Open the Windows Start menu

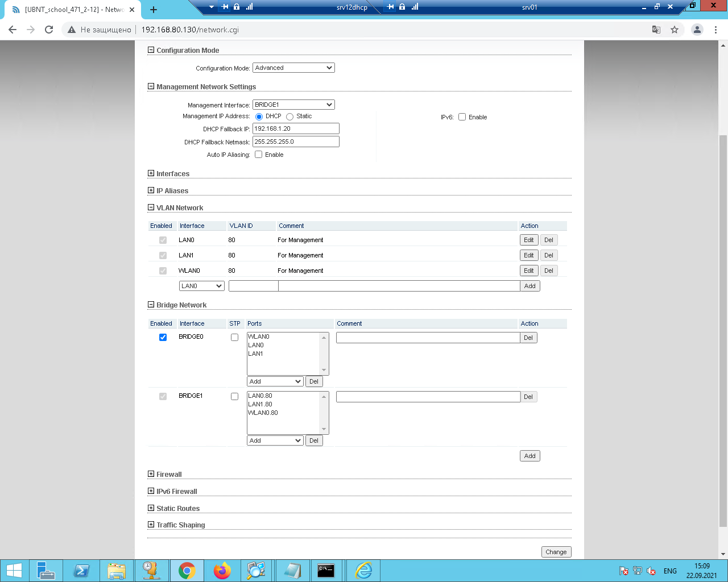pos(14,571)
